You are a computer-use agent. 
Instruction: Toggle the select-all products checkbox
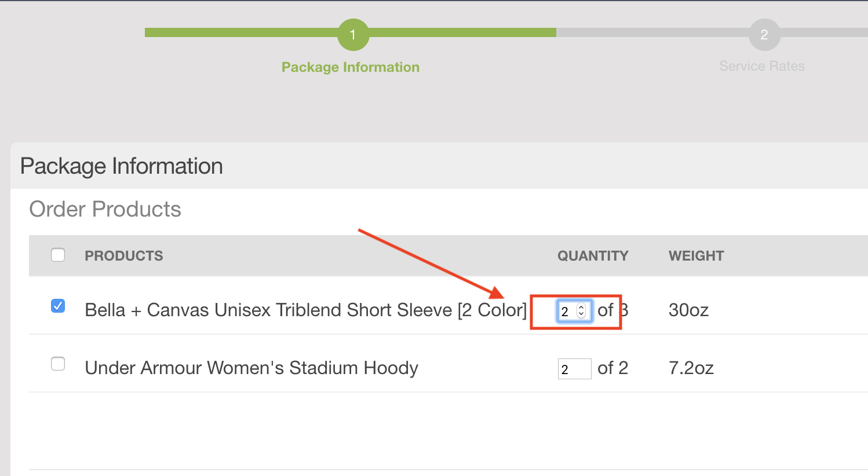(x=58, y=255)
